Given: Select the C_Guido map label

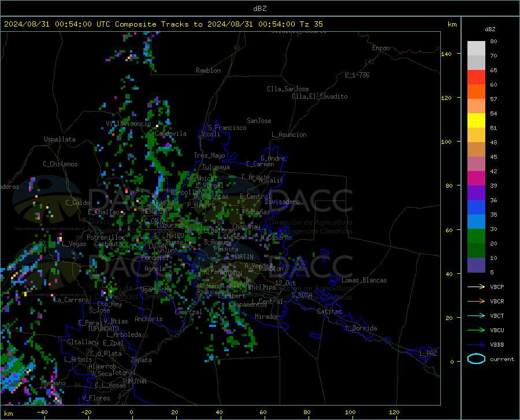Looking at the screenshot, I should pyautogui.click(x=77, y=203).
